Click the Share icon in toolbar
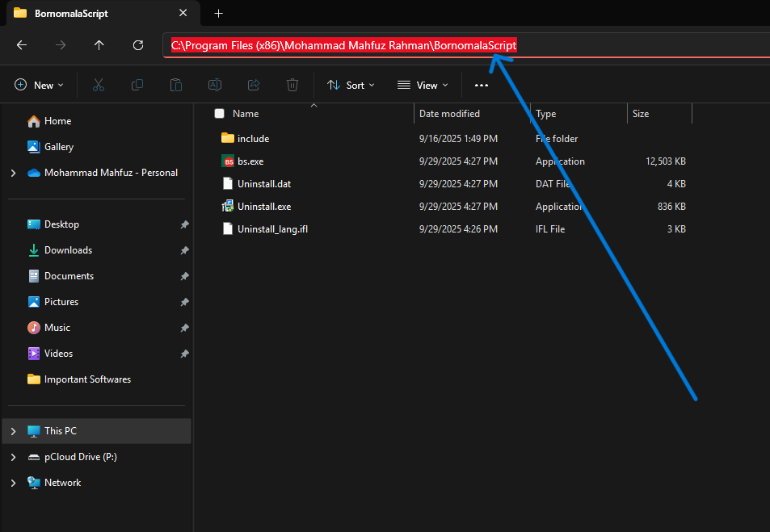This screenshot has width=770, height=532. click(x=254, y=85)
